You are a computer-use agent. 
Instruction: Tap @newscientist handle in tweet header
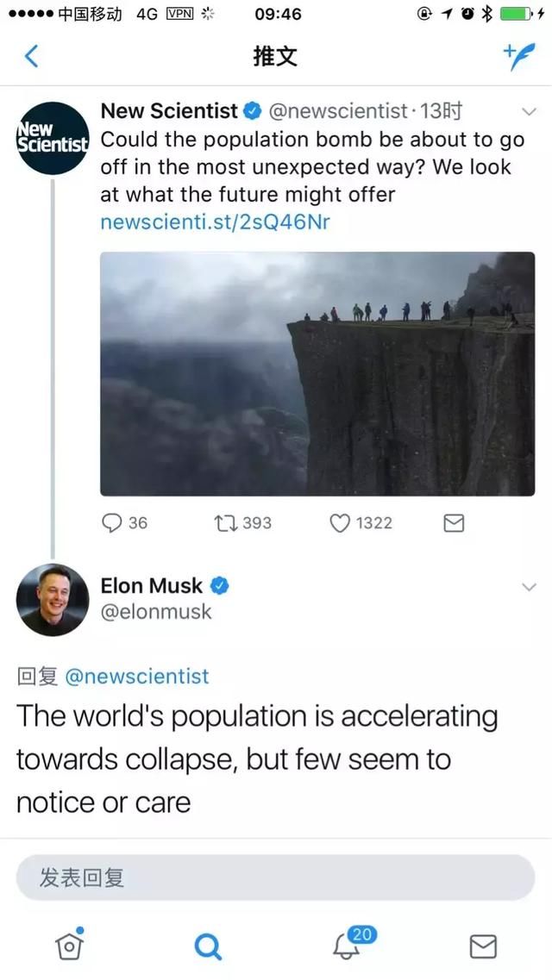(x=338, y=111)
